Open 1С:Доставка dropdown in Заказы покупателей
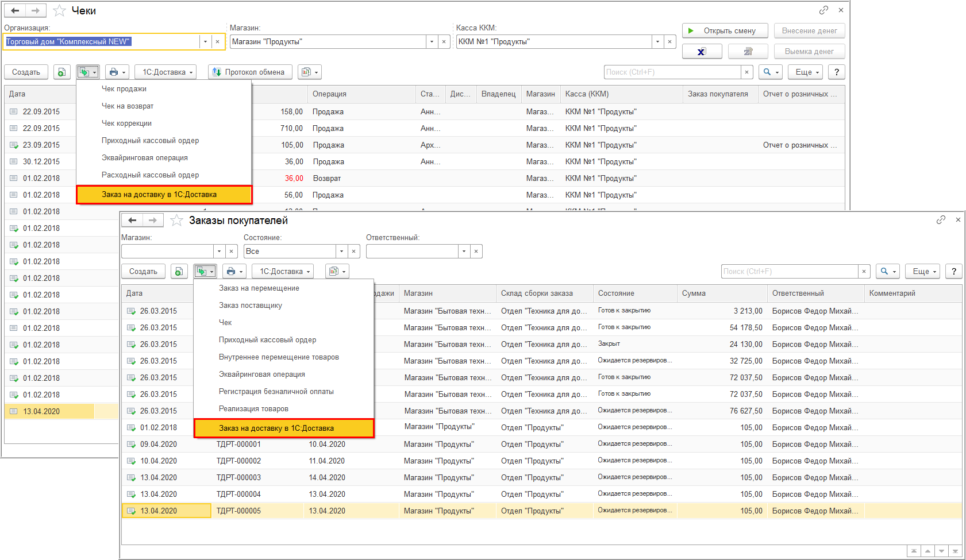Image resolution: width=966 pixels, height=560 pixels. 283,271
